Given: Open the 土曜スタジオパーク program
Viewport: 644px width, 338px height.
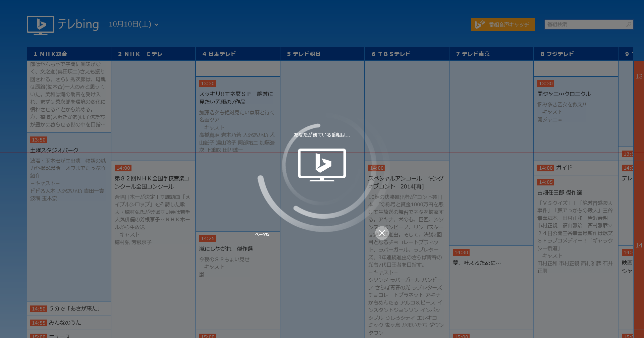Looking at the screenshot, I should [x=69, y=217].
